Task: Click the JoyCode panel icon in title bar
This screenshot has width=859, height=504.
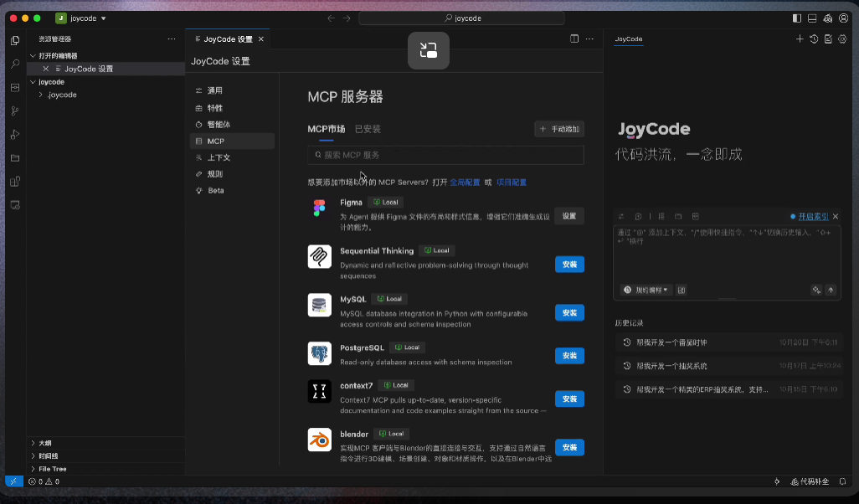Action: pyautogui.click(x=828, y=18)
